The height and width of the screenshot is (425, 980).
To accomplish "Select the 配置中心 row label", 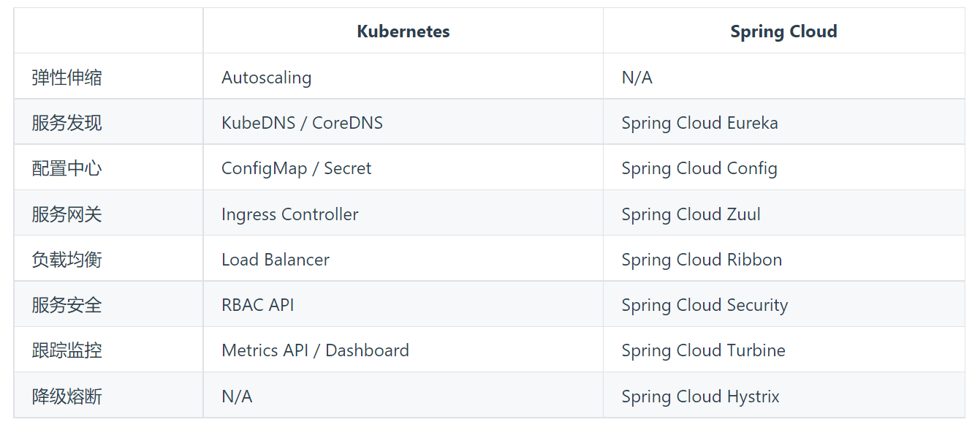I will [67, 168].
